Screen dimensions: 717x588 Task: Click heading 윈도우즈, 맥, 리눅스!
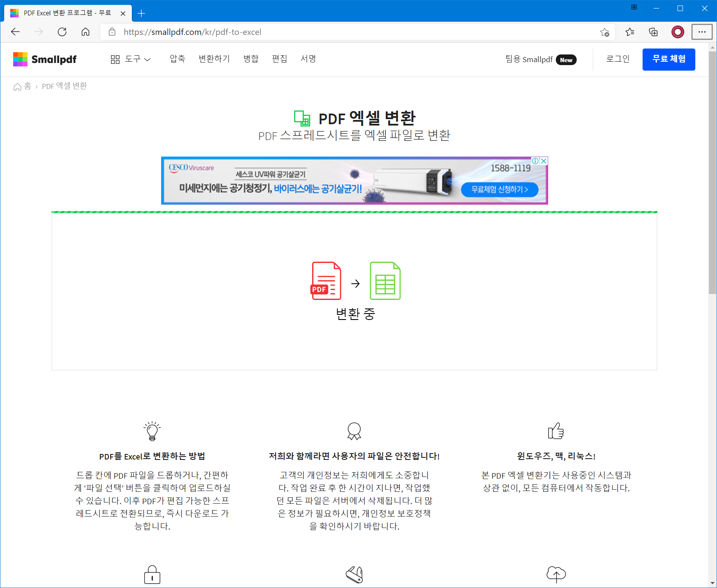click(556, 456)
